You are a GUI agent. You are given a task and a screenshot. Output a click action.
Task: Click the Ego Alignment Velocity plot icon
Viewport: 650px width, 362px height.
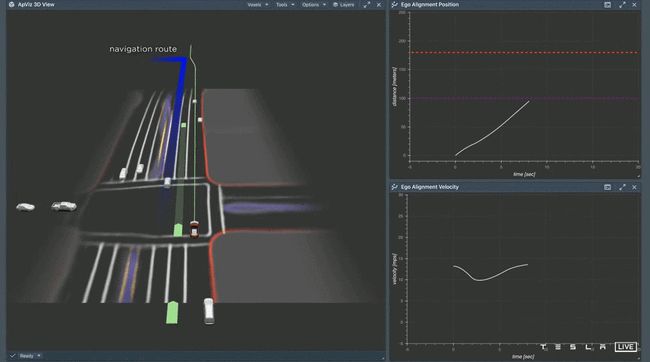[x=394, y=187]
